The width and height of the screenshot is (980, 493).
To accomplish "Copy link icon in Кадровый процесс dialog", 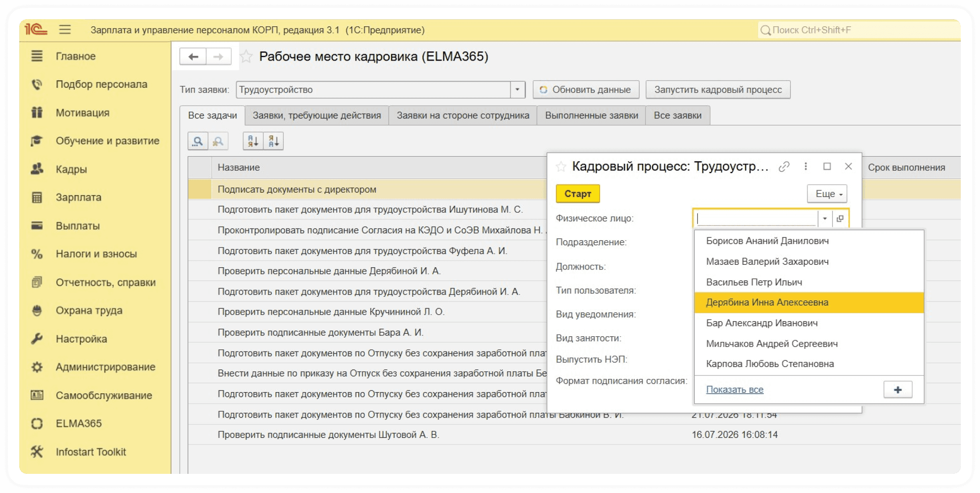I will (784, 166).
